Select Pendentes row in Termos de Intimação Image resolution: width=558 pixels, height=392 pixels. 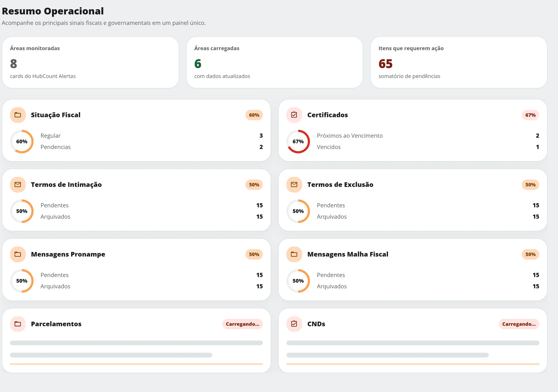click(x=152, y=205)
